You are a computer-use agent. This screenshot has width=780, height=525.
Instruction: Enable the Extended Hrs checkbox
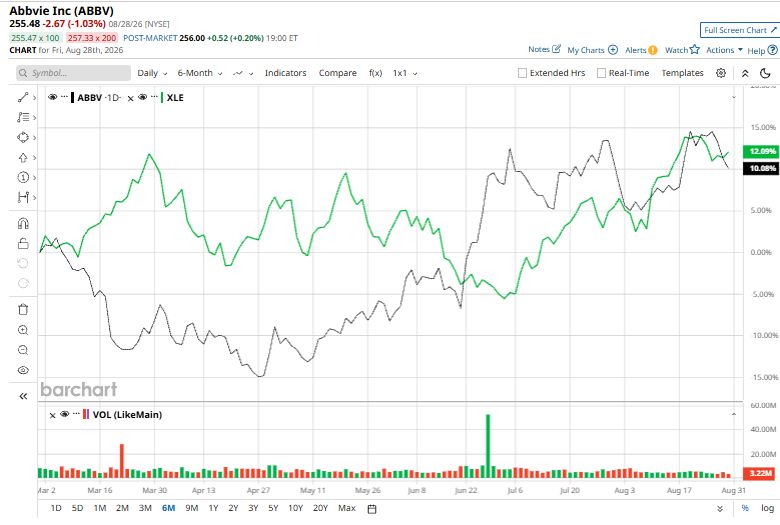[x=522, y=73]
